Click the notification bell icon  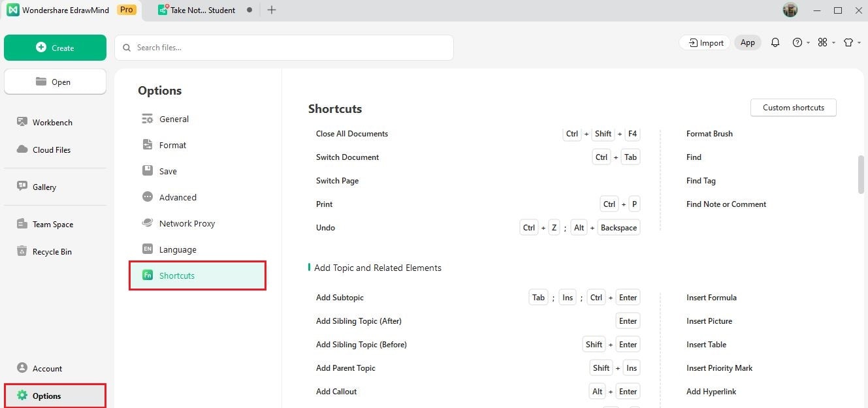pyautogui.click(x=775, y=42)
